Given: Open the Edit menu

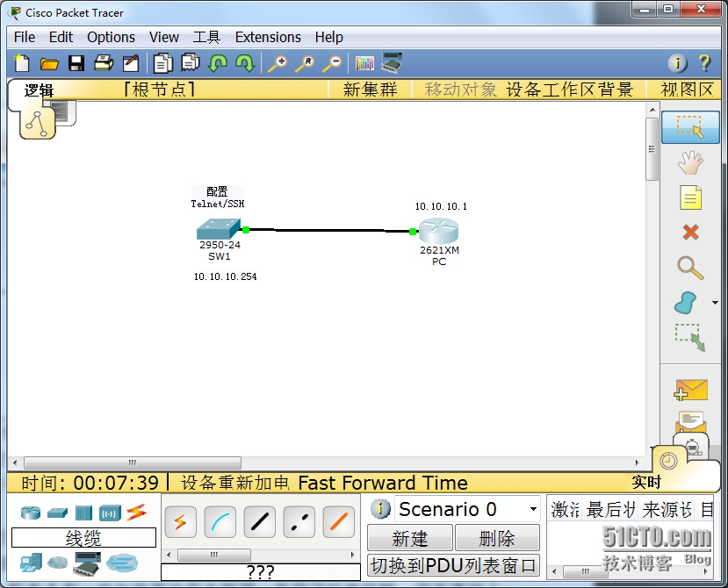Looking at the screenshot, I should [61, 37].
